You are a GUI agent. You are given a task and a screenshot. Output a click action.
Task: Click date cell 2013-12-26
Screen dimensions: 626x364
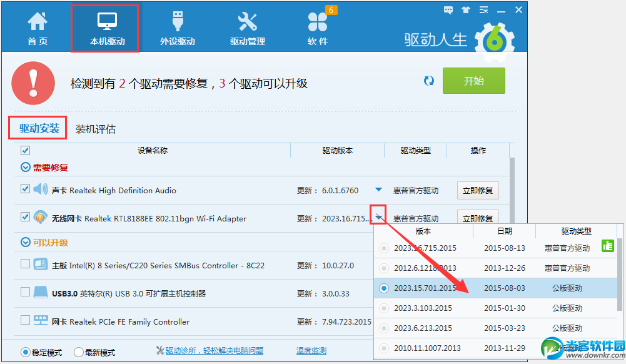pos(505,268)
